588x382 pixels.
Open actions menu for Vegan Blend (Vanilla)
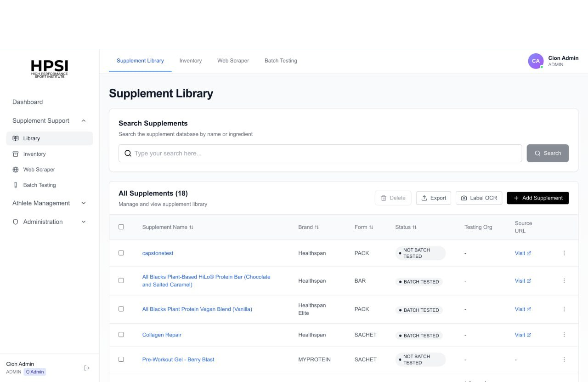(x=564, y=309)
